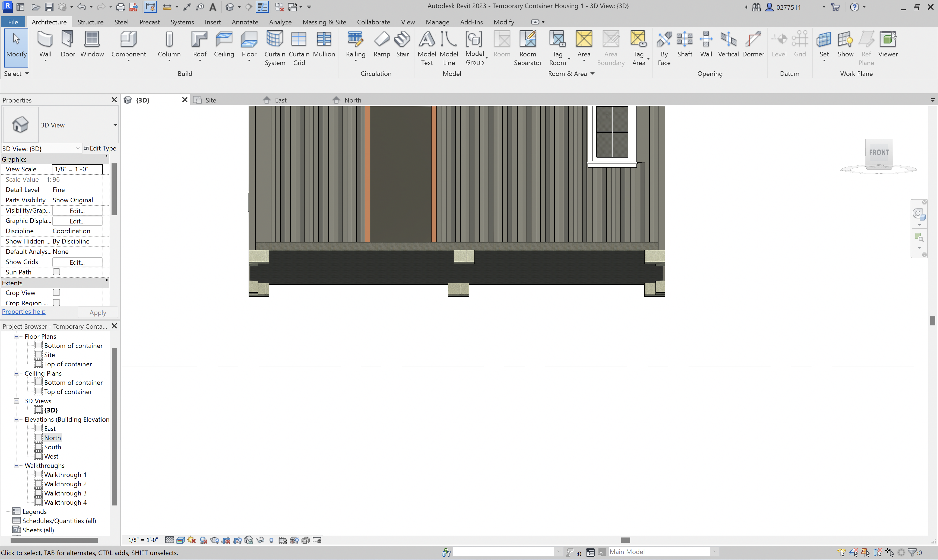Viewport: 938px width, 560px height.
Task: Click the Properties help link
Action: pyautogui.click(x=23, y=311)
